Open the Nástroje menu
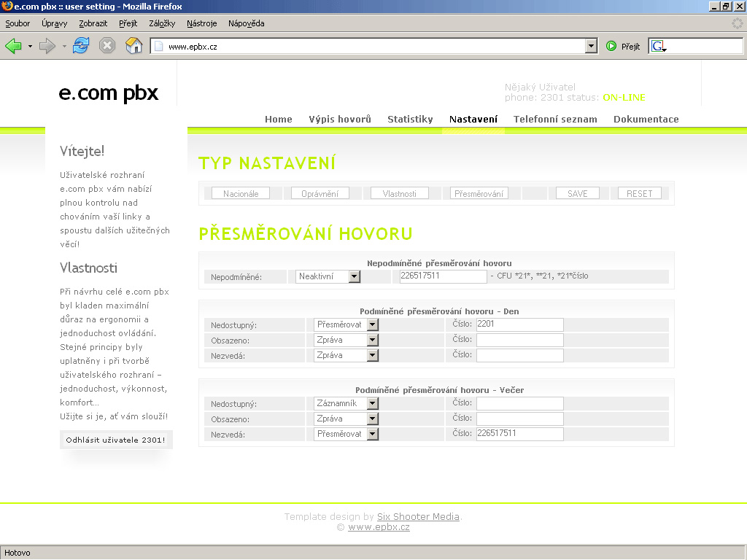This screenshot has height=560, width=747. (201, 23)
